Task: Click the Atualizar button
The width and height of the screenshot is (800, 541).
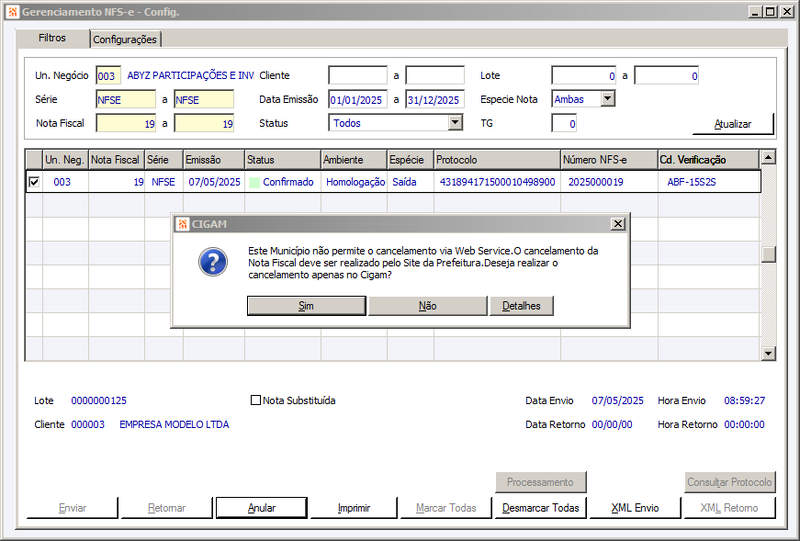Action: [x=733, y=124]
